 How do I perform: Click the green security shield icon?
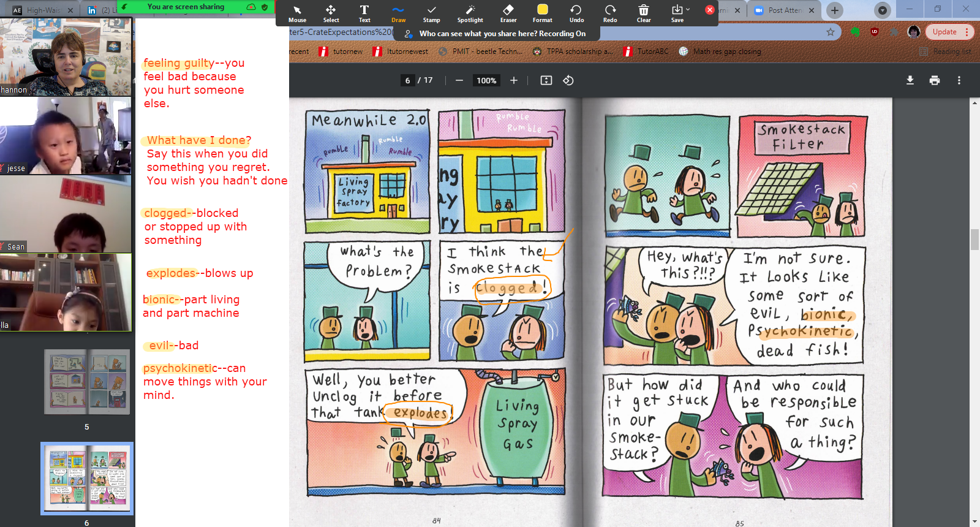click(265, 7)
